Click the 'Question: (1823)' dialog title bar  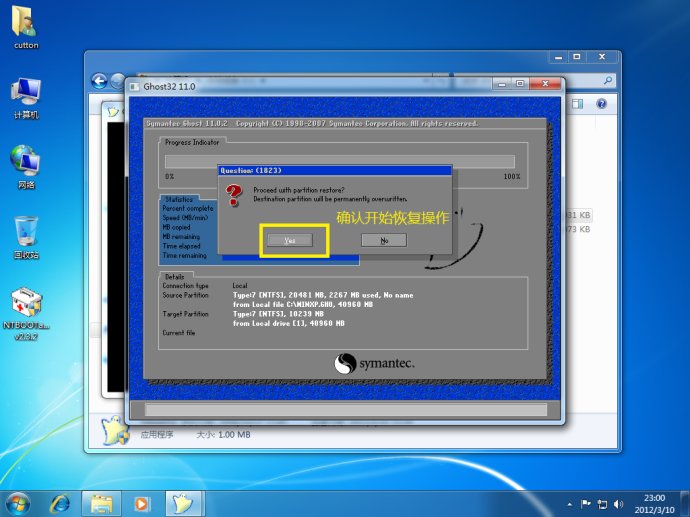[x=335, y=171]
